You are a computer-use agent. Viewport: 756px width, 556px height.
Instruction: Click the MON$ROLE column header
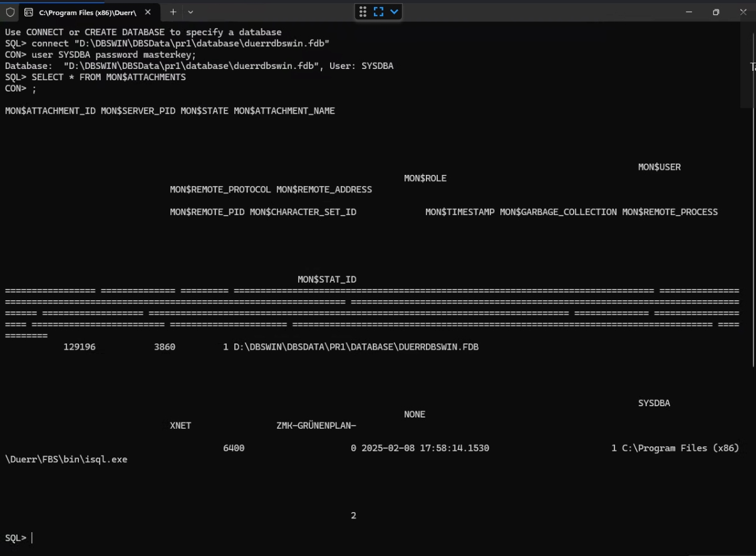(x=425, y=179)
